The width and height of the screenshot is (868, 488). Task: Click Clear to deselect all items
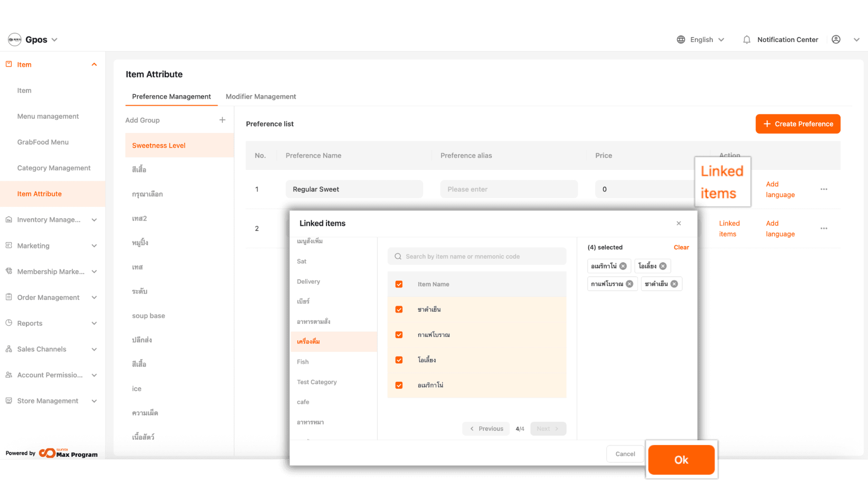click(x=681, y=247)
